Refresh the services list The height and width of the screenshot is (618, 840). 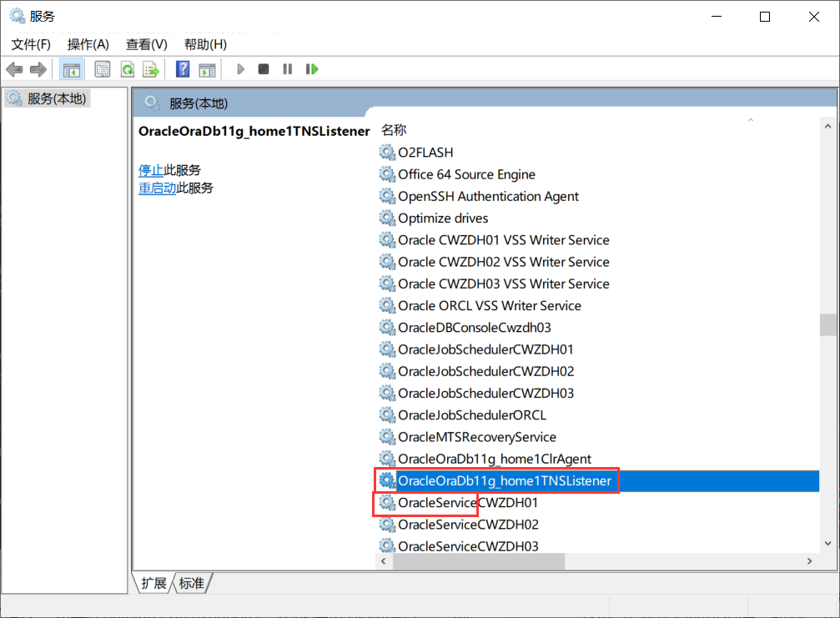tap(127, 68)
